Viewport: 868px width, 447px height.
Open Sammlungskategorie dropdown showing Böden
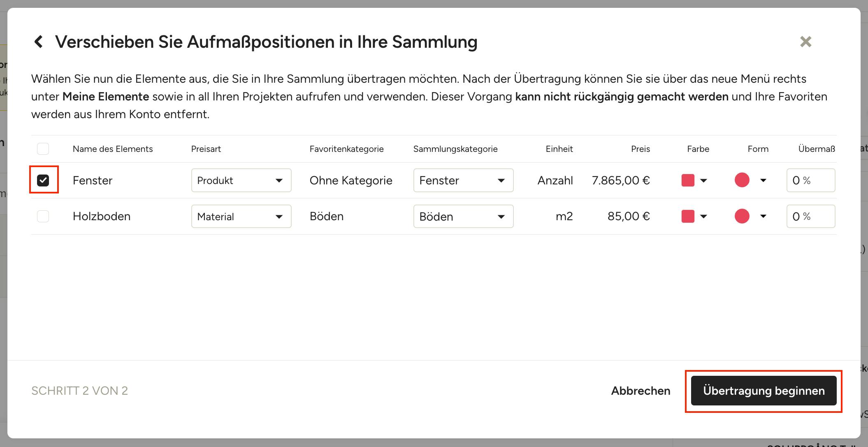tap(464, 216)
